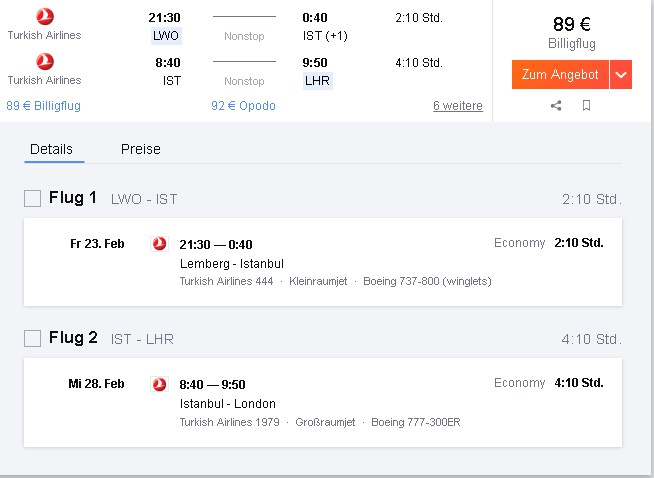654x478 pixels.
Task: Switch to the Preise tab
Action: (x=141, y=149)
